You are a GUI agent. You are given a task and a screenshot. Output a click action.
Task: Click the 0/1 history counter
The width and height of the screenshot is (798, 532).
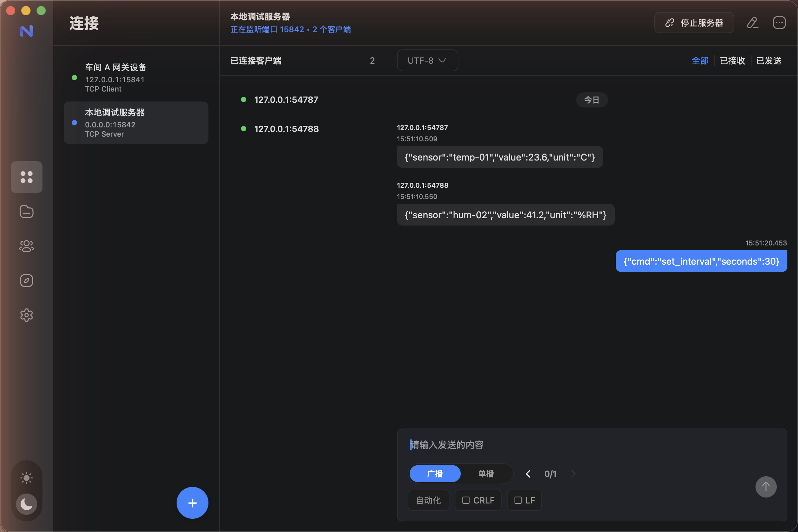(x=550, y=474)
